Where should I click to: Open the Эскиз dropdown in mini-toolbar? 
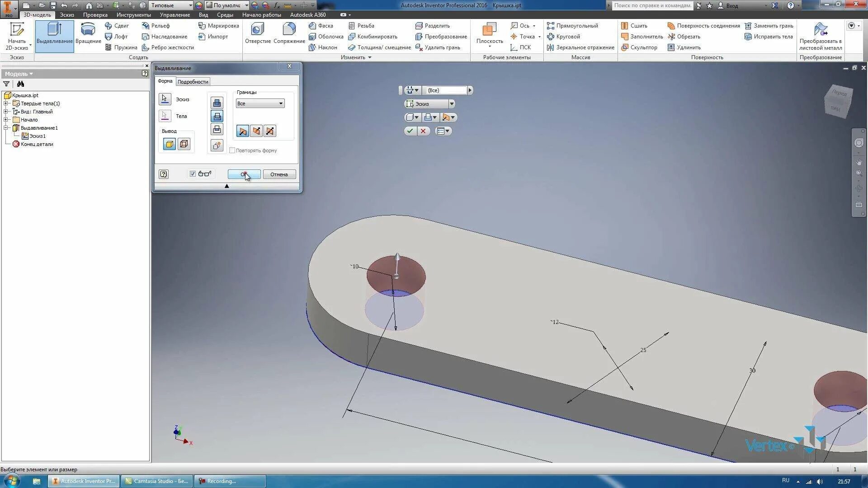(451, 104)
